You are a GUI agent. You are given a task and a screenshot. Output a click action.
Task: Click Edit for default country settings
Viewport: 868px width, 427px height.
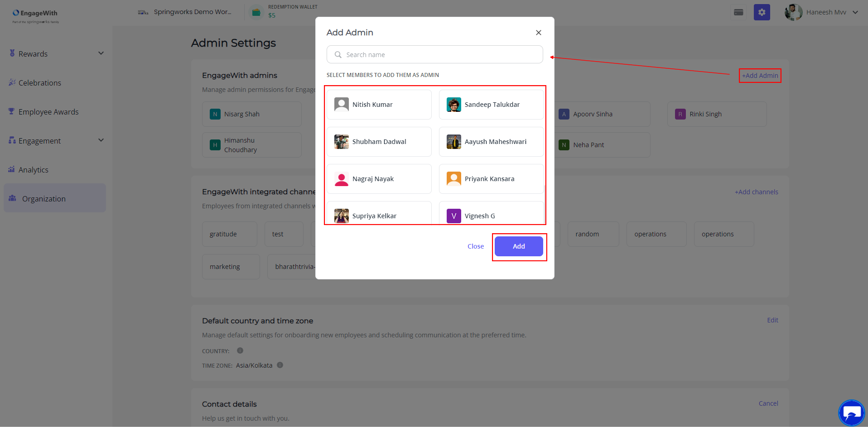[773, 320]
